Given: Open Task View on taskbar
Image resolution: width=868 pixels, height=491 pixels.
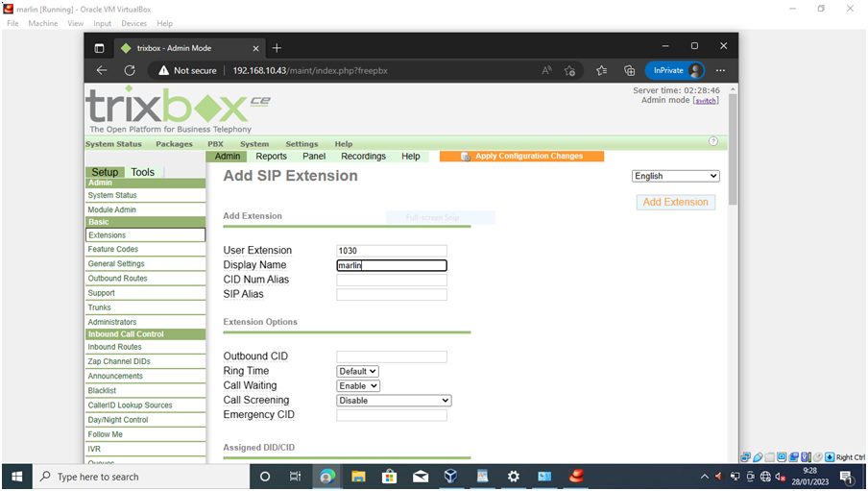Looking at the screenshot, I should pos(295,477).
